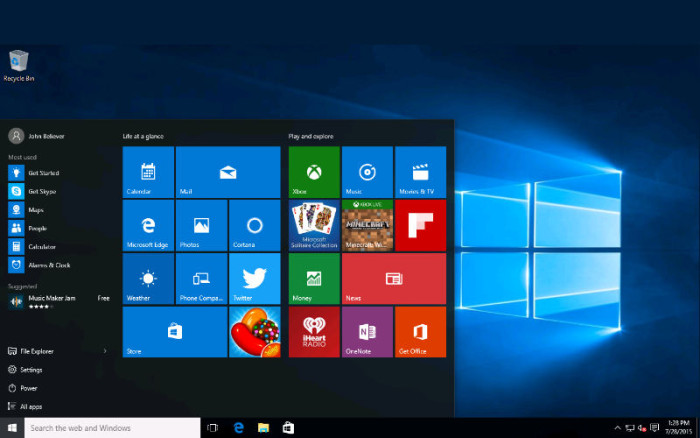
Task: Click the John Boliever user account
Action: coord(37,136)
